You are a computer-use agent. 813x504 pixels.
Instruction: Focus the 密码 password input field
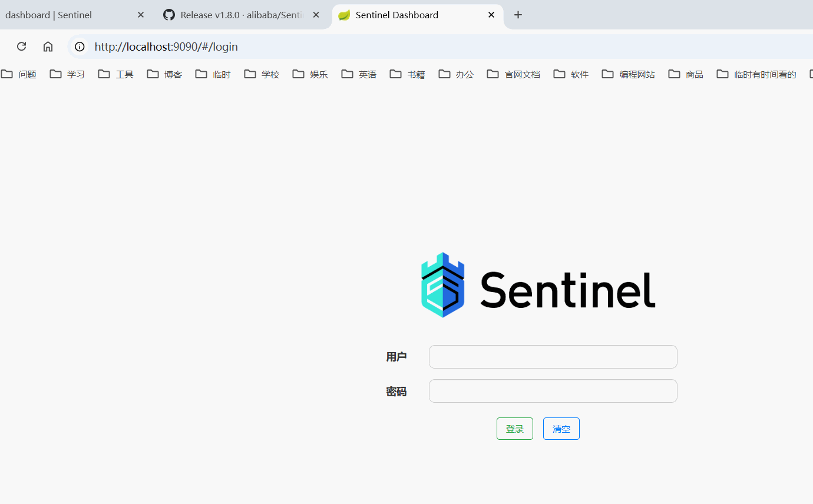(553, 391)
